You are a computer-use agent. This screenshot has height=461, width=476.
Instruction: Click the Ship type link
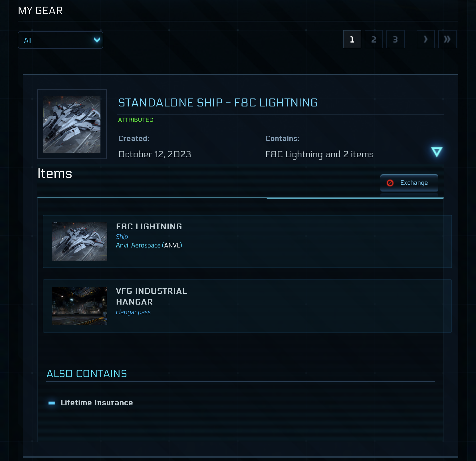[x=122, y=237]
